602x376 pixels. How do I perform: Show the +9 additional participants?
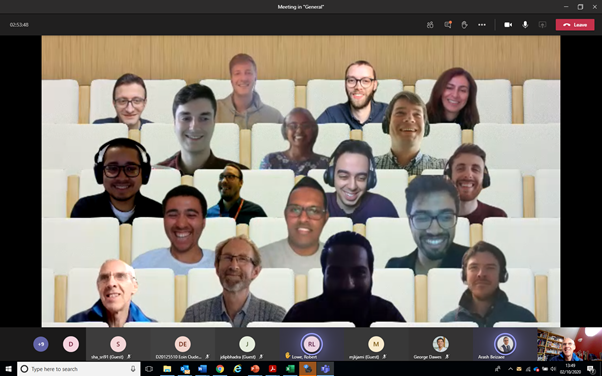click(41, 344)
